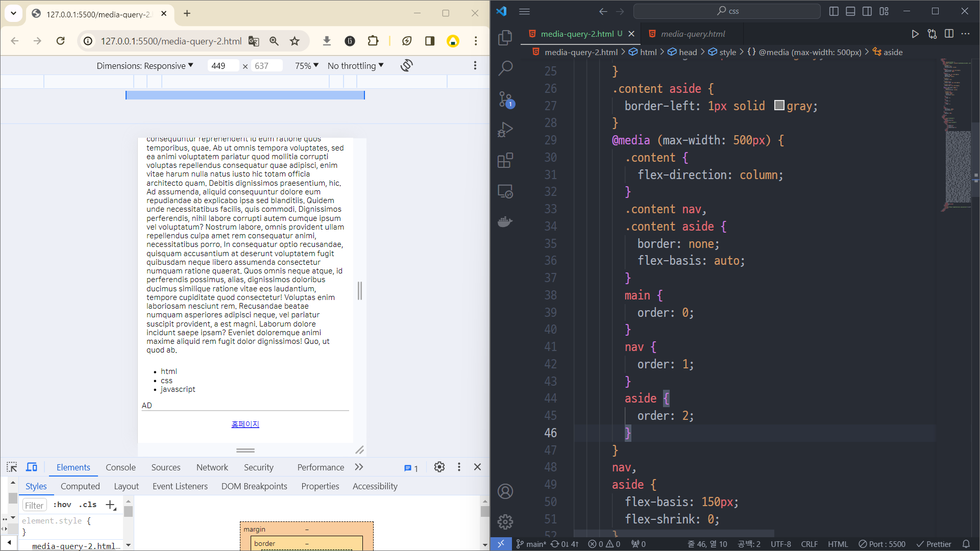This screenshot has height=551, width=980.
Task: Open Dimensions Responsive dropdown
Action: tap(145, 65)
